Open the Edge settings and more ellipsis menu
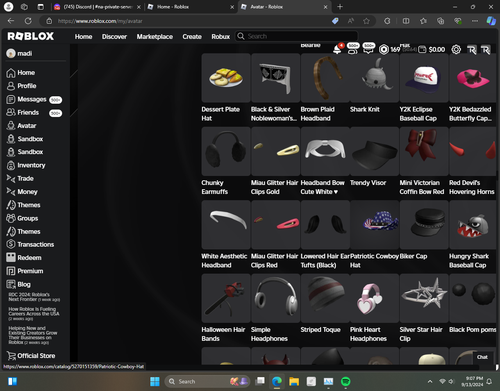The height and width of the screenshot is (391, 500). pyautogui.click(x=475, y=21)
